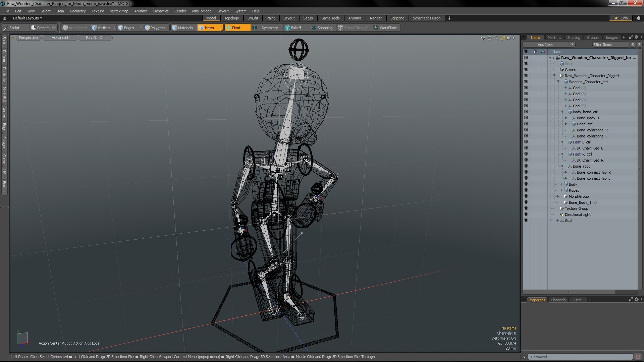The width and height of the screenshot is (644, 362).
Task: Click the Items list horizontal scrollbar
Action: point(569,292)
